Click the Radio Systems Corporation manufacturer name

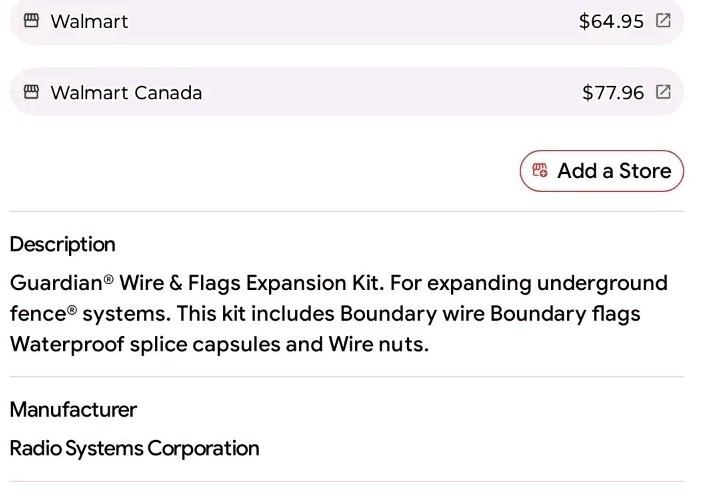click(x=134, y=448)
